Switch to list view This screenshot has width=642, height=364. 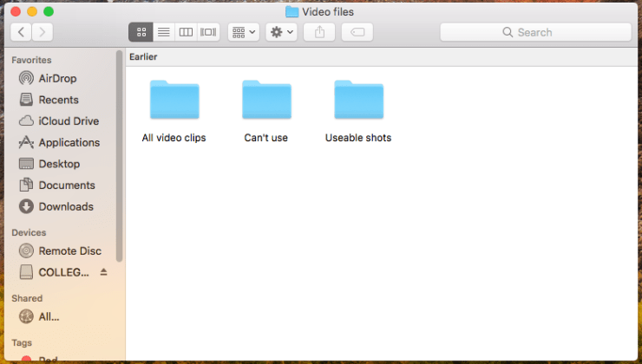(163, 32)
